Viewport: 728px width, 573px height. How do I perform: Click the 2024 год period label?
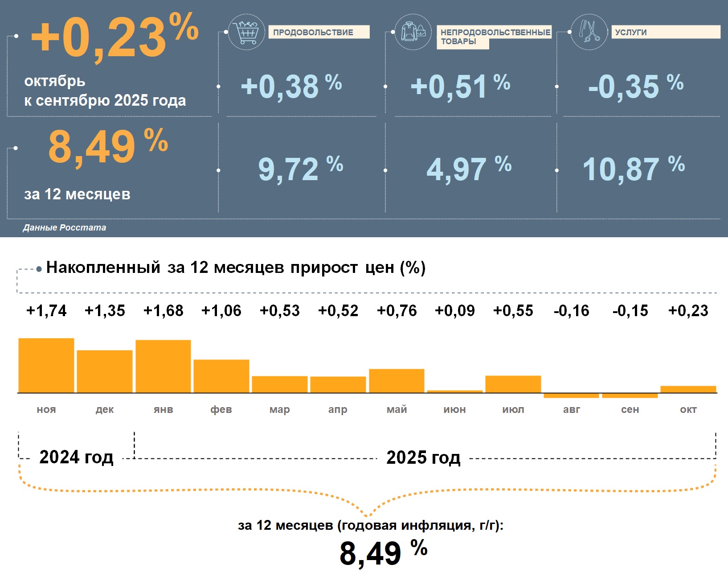pyautogui.click(x=76, y=457)
